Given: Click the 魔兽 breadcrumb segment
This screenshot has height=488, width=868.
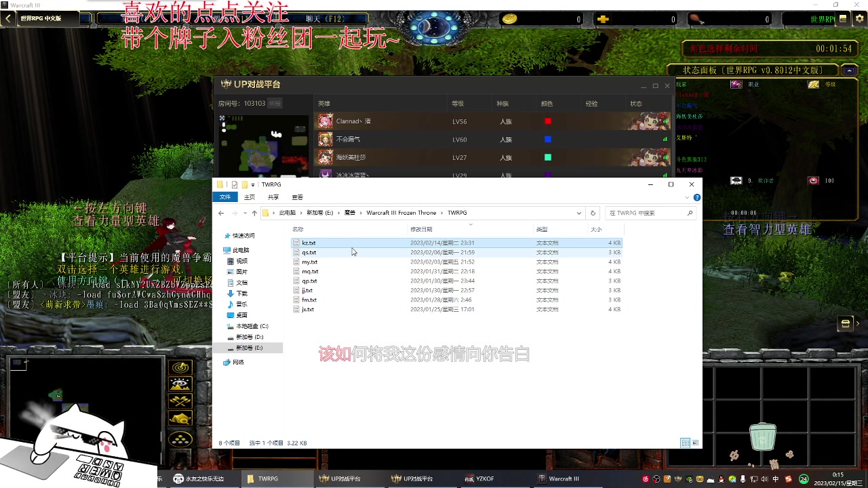Looking at the screenshot, I should coord(350,213).
